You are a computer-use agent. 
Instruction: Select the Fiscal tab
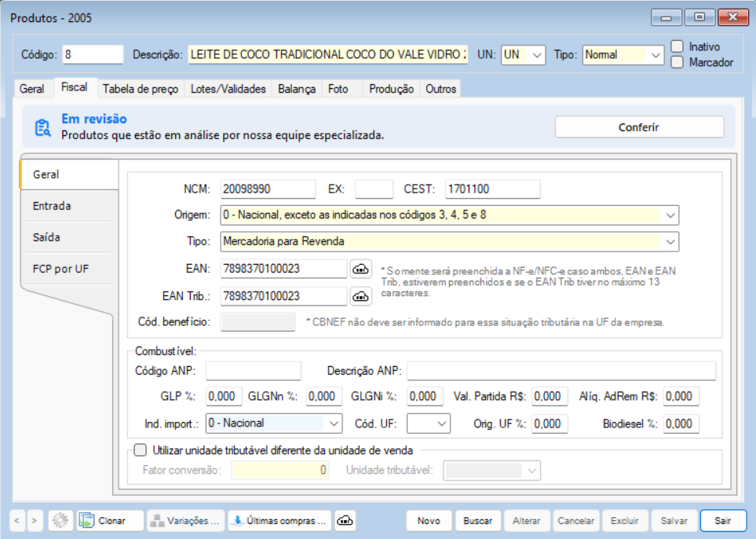click(x=75, y=87)
